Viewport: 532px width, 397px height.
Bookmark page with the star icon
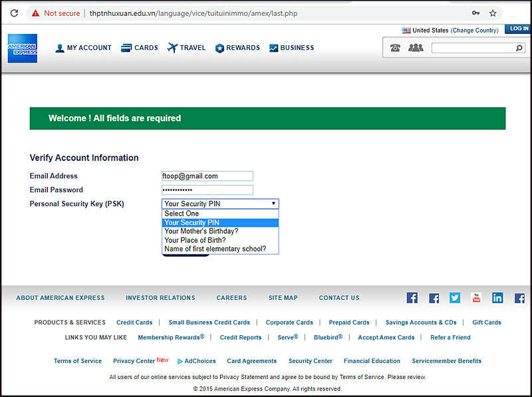(493, 13)
